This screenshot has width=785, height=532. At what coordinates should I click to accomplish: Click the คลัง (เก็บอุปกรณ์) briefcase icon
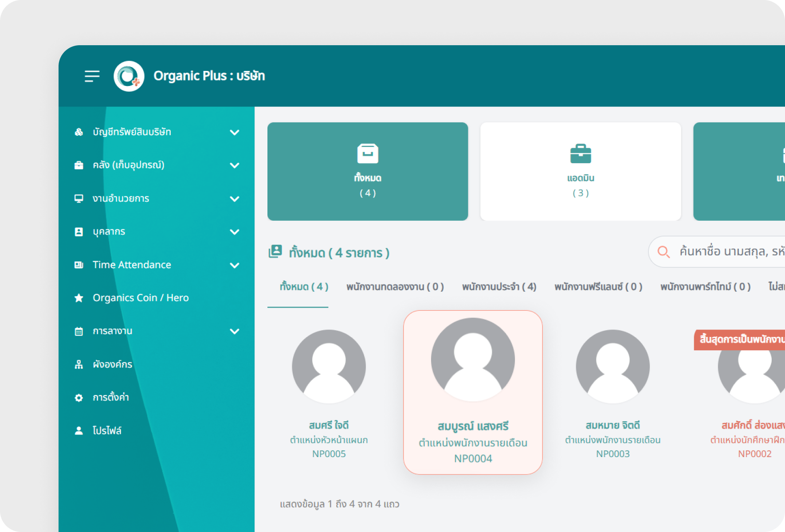click(78, 164)
